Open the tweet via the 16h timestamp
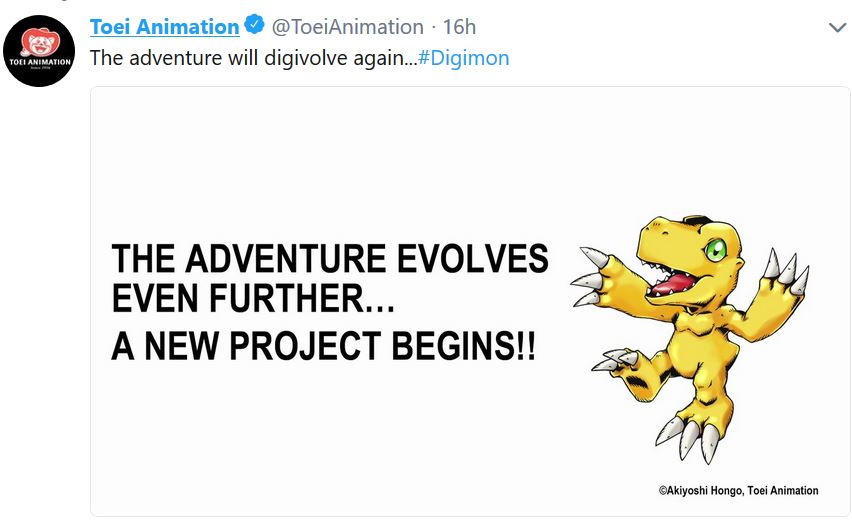Screen dimensions: 852x530 (459, 27)
